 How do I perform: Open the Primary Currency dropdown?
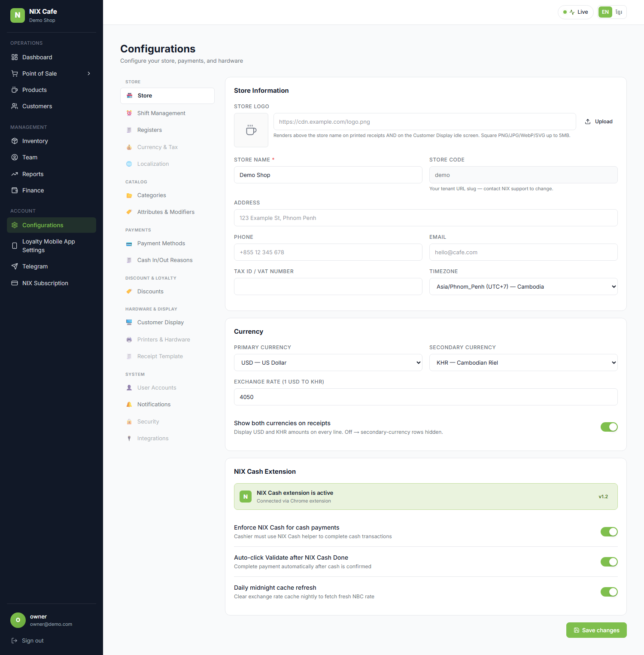point(328,363)
